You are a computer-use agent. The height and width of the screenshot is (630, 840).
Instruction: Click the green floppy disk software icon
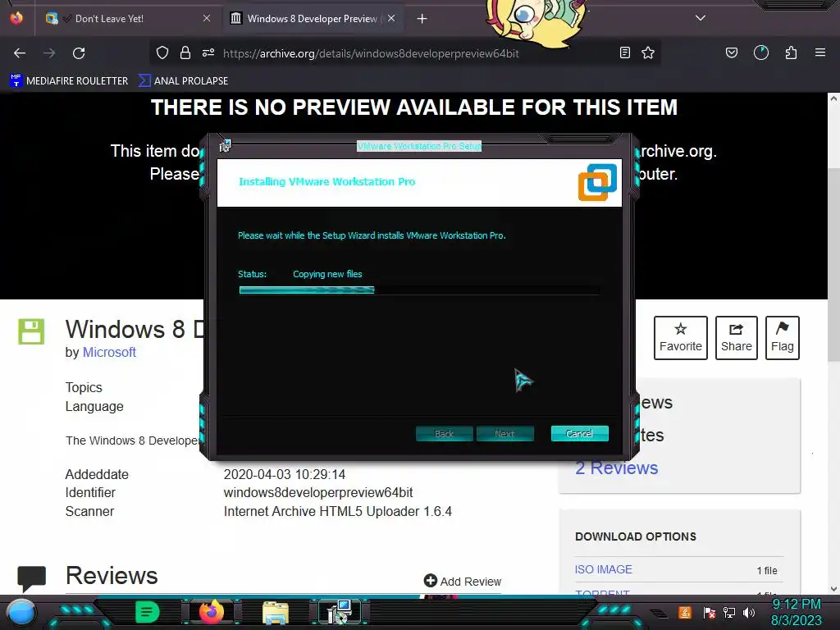(31, 331)
